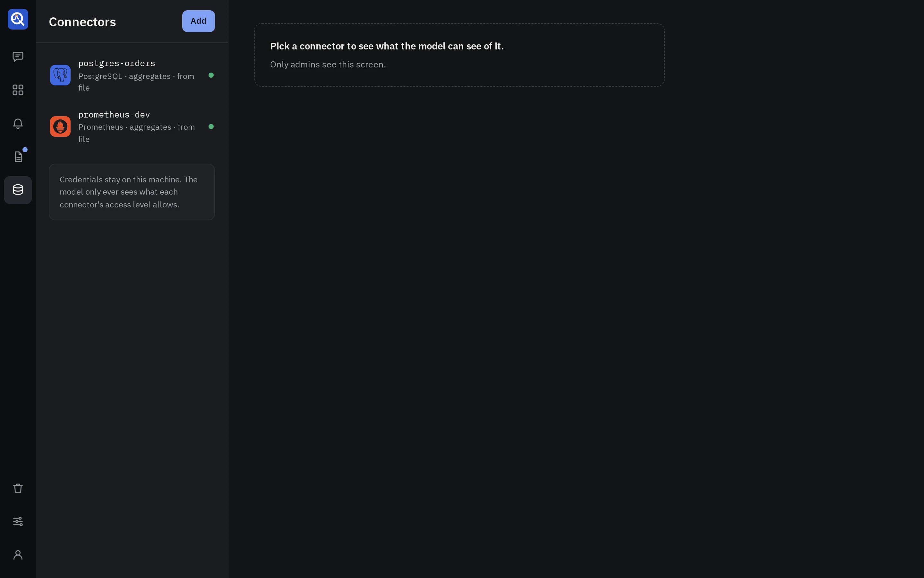Select the prometheus-dev connector
Image resolution: width=924 pixels, height=578 pixels.
132,127
